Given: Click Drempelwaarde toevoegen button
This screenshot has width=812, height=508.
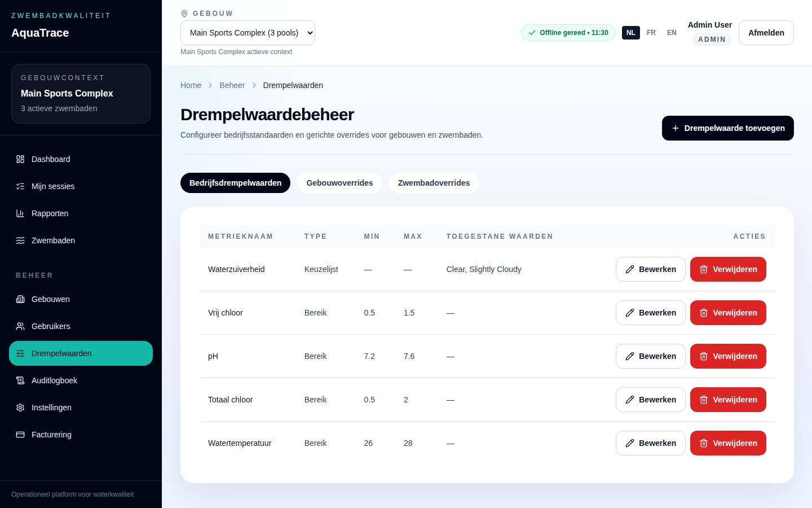Looking at the screenshot, I should pos(727,128).
